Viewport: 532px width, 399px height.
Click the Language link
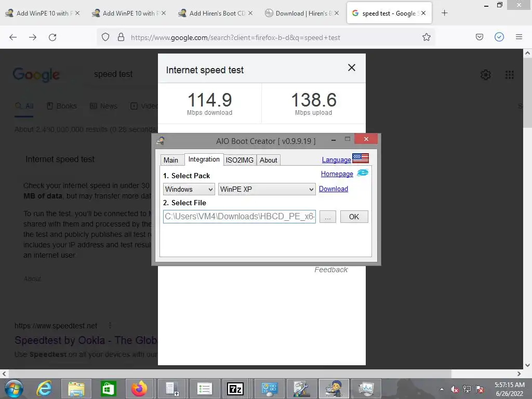click(x=336, y=160)
